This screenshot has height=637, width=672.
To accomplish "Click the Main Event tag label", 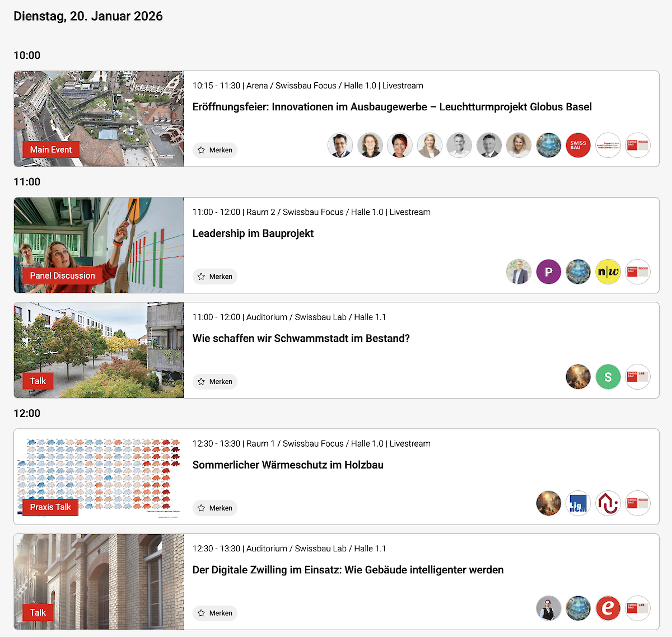I will [x=51, y=149].
